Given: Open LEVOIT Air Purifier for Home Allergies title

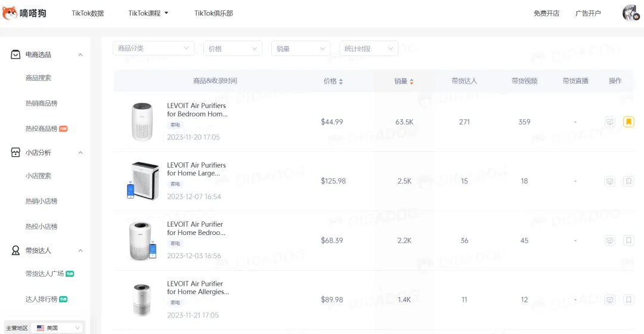Looking at the screenshot, I should point(198,287).
